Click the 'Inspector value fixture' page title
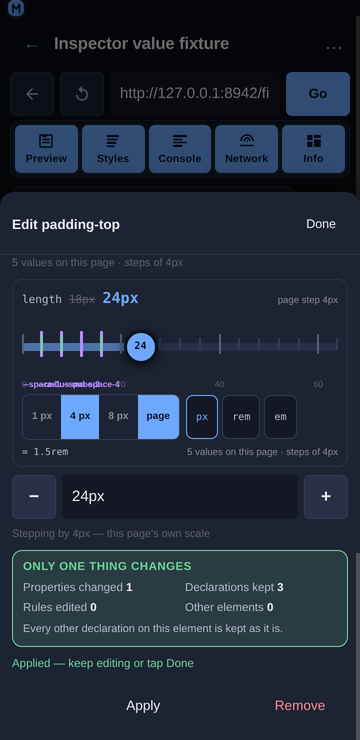Viewport: 360px width, 740px height. [142, 44]
